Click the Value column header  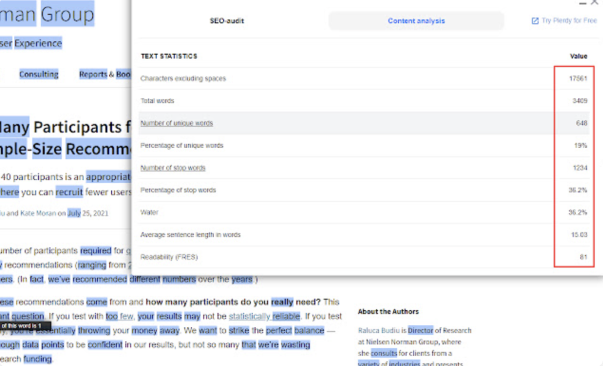coord(578,56)
